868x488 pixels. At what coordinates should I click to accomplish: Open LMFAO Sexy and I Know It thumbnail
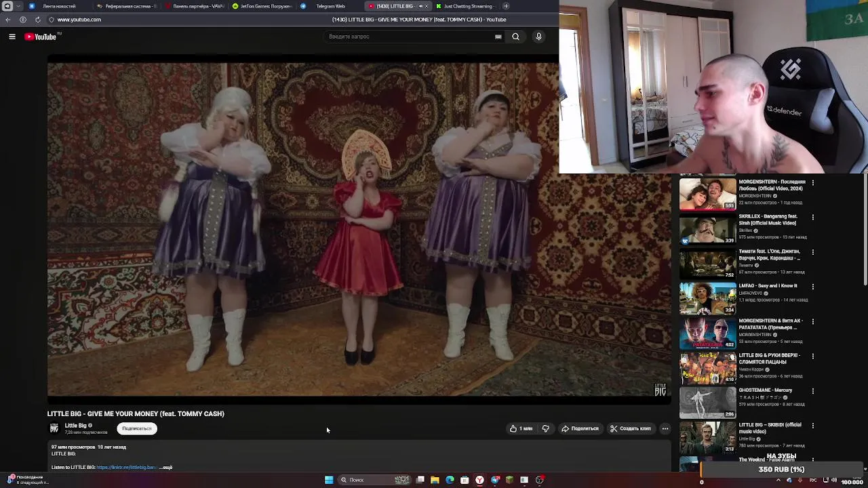(x=707, y=298)
